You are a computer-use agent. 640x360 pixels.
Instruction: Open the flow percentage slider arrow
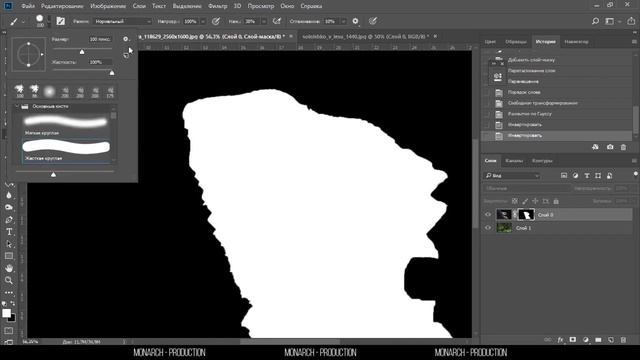pyautogui.click(x=264, y=21)
